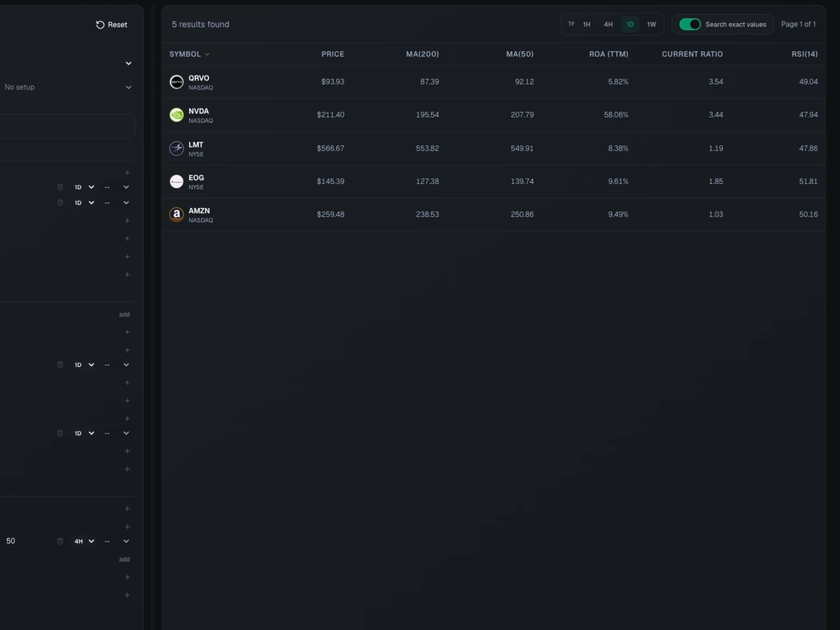Open the LMT symbol row
The width and height of the screenshot is (840, 630).
click(493, 148)
